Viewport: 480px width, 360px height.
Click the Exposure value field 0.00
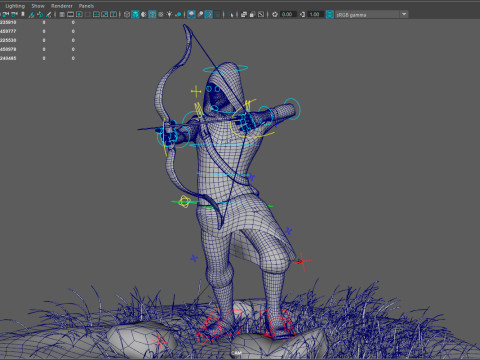[288, 14]
